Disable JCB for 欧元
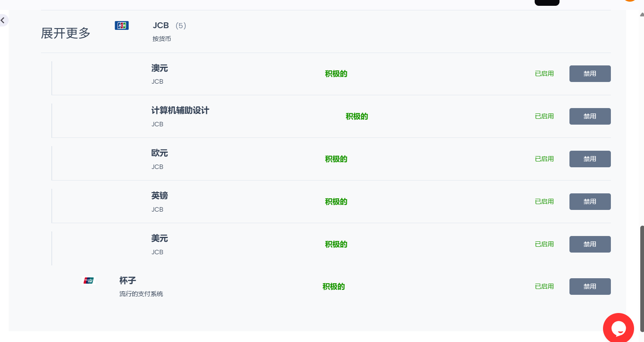The width and height of the screenshot is (644, 342). (x=590, y=159)
